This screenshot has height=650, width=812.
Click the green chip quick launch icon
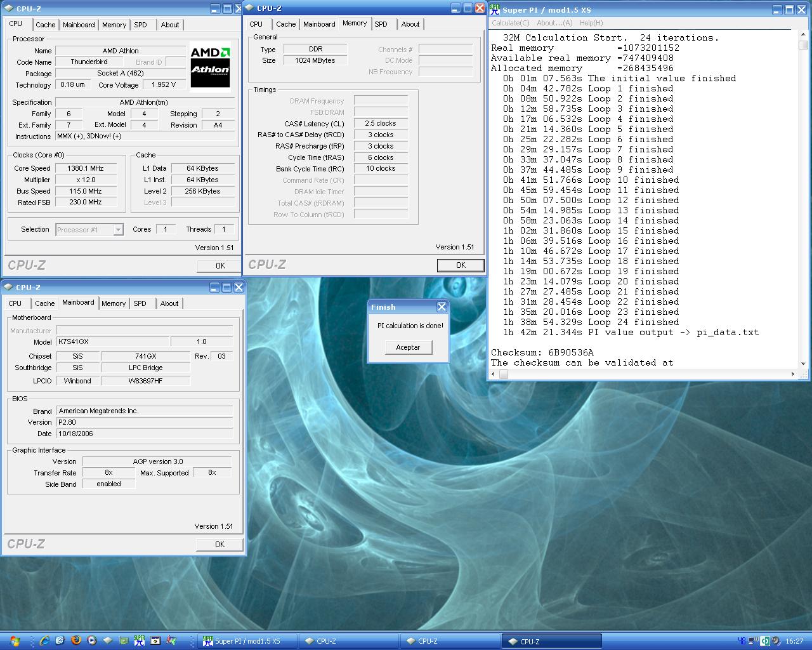124,640
